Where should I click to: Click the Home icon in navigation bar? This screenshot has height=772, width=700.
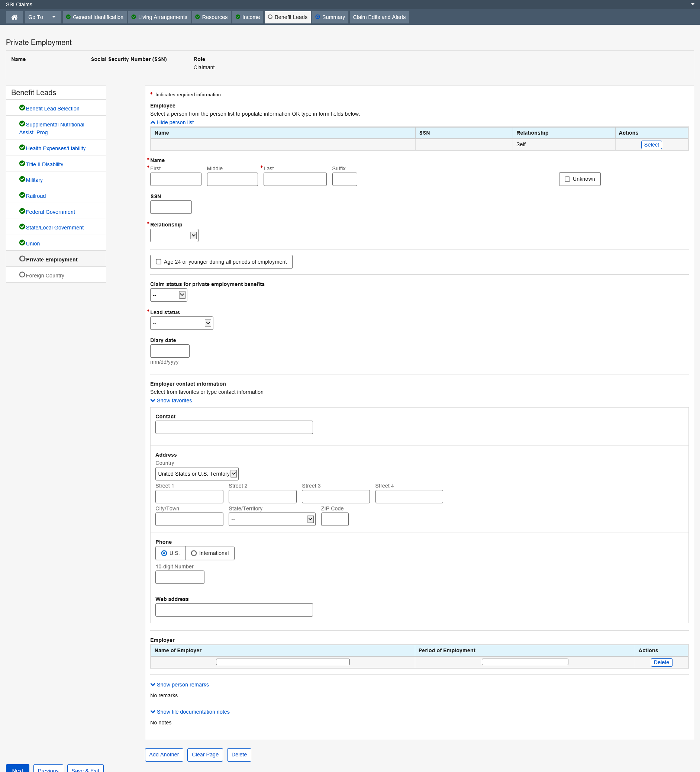[x=14, y=17]
